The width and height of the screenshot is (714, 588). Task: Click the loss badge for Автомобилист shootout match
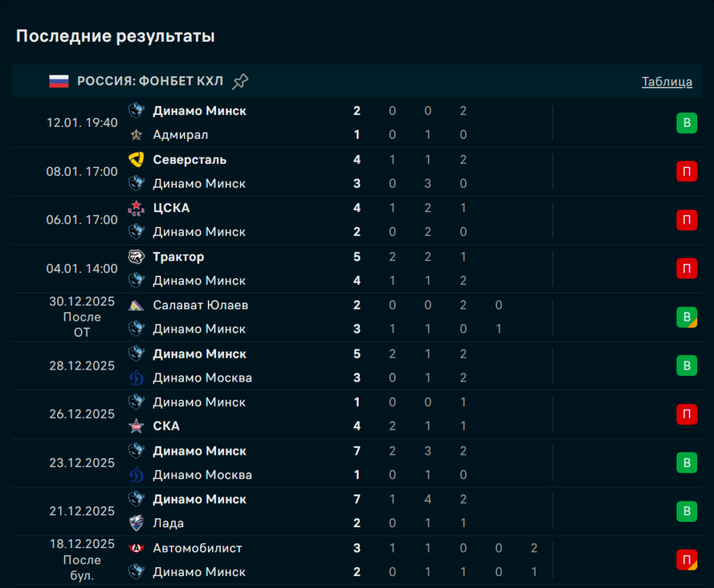[686, 560]
